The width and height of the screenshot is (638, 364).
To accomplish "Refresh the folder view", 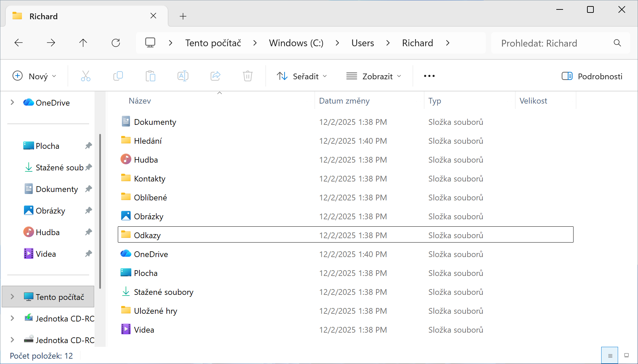I will tap(116, 43).
